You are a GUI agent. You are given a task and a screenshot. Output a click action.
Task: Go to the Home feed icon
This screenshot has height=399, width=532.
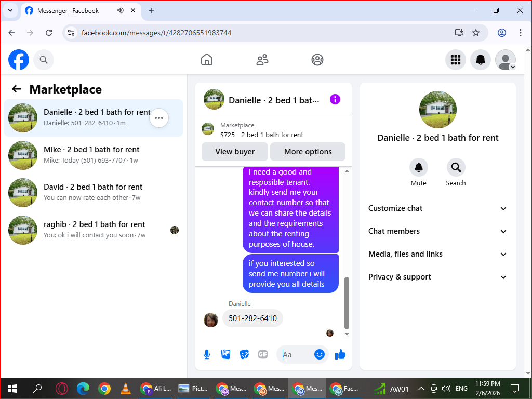pos(207,60)
